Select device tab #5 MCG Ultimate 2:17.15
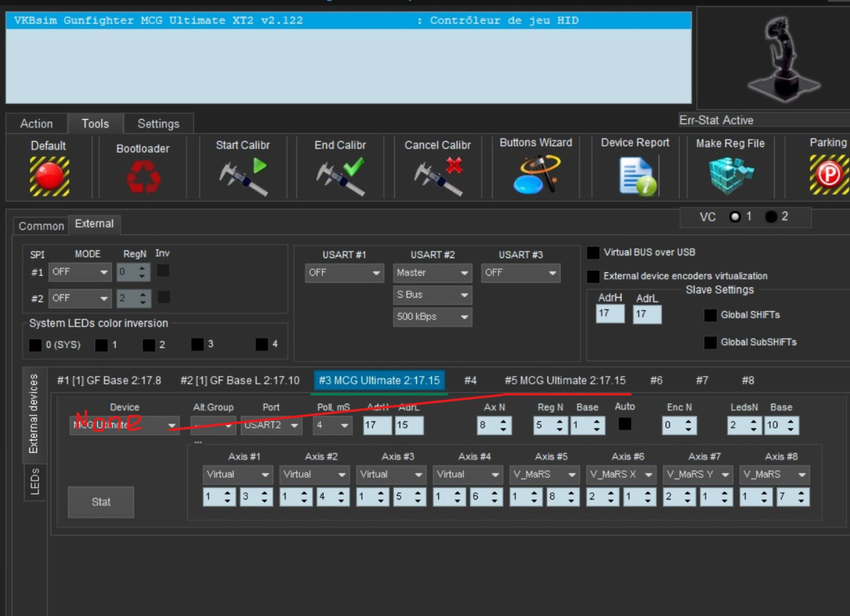 click(x=565, y=381)
